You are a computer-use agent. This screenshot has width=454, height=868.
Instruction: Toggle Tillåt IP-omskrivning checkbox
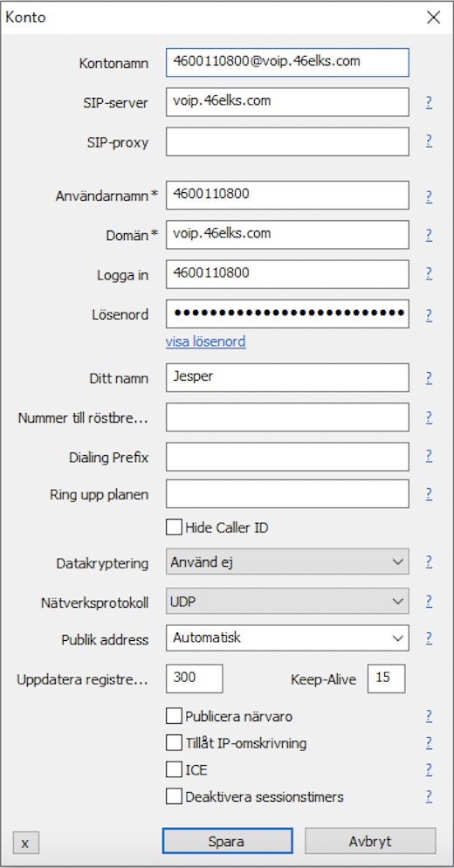point(174,743)
